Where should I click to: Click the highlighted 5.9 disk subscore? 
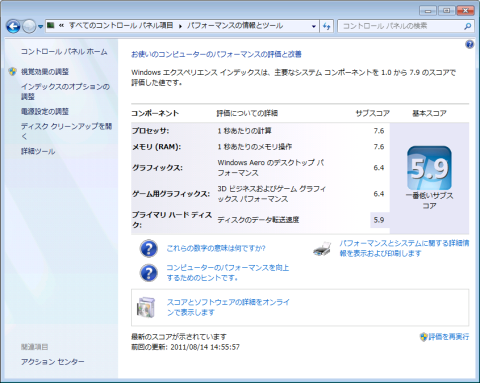pos(379,220)
